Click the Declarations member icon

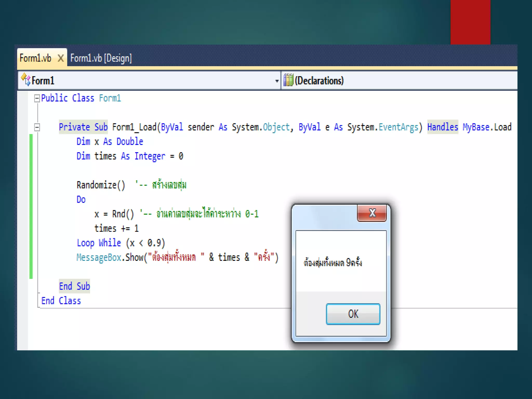288,80
